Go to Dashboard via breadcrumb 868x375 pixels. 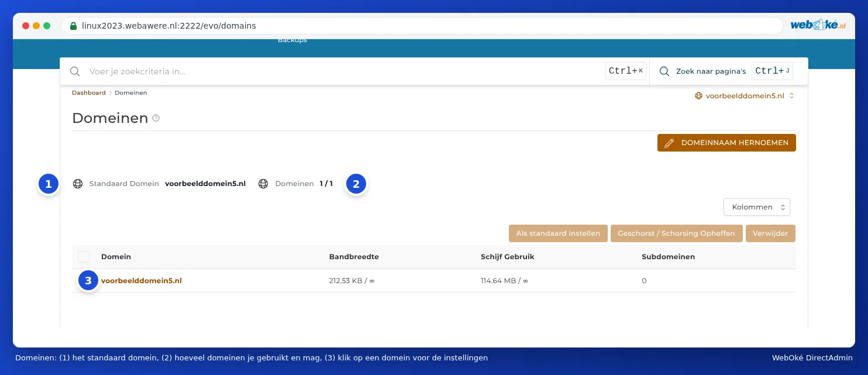click(x=89, y=92)
